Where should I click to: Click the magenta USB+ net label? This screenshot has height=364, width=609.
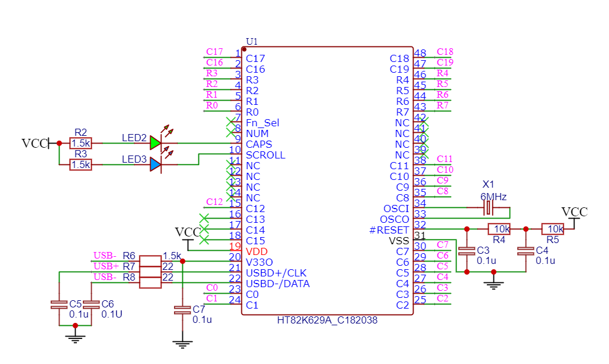[106, 266]
